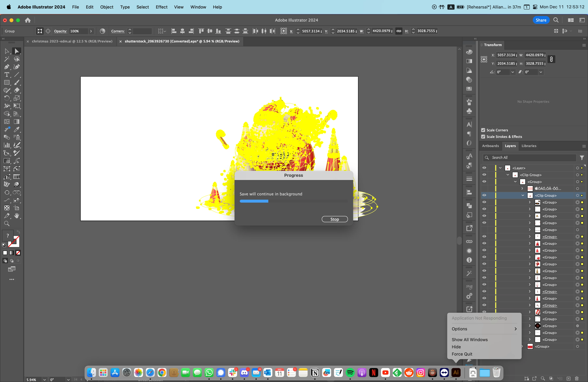The width and height of the screenshot is (588, 382).
Task: Activate the Eyedropper tool
Action: [x=16, y=129]
